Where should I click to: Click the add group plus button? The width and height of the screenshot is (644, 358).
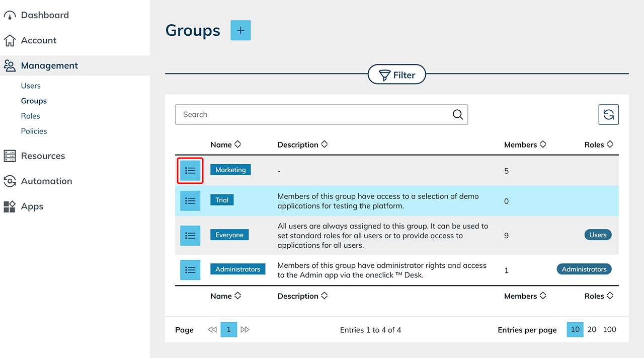(x=240, y=31)
